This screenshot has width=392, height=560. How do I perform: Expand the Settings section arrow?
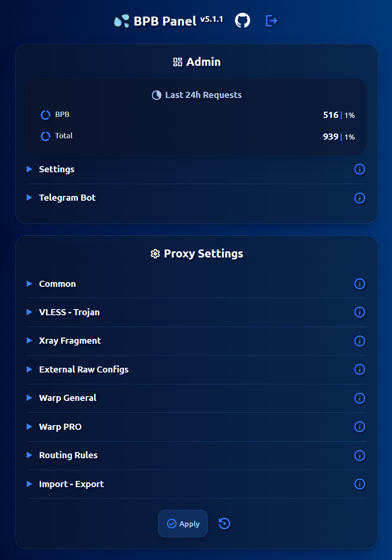tap(29, 169)
